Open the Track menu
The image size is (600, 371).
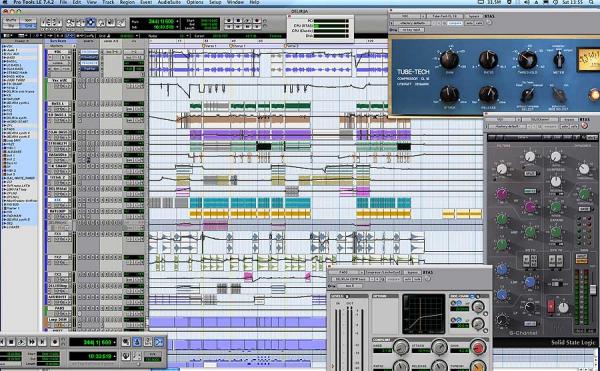(x=108, y=2)
